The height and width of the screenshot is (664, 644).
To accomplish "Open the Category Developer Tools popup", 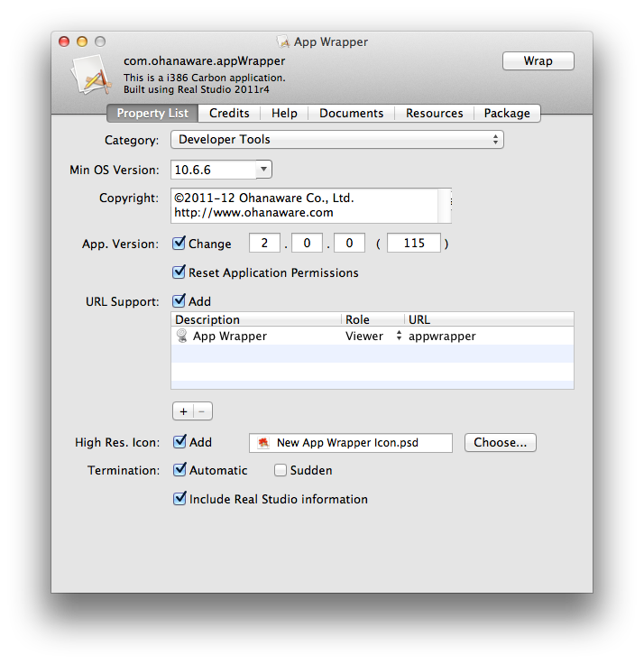I will (337, 139).
